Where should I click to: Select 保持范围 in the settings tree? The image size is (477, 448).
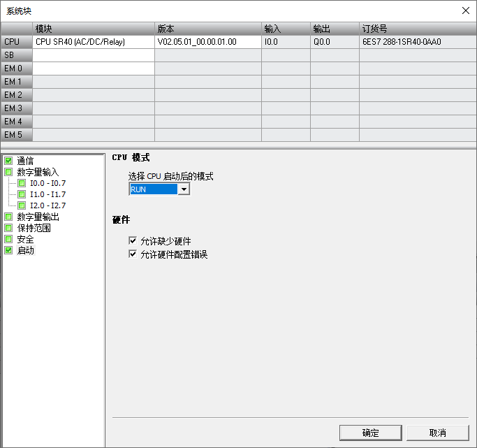pyautogui.click(x=34, y=228)
